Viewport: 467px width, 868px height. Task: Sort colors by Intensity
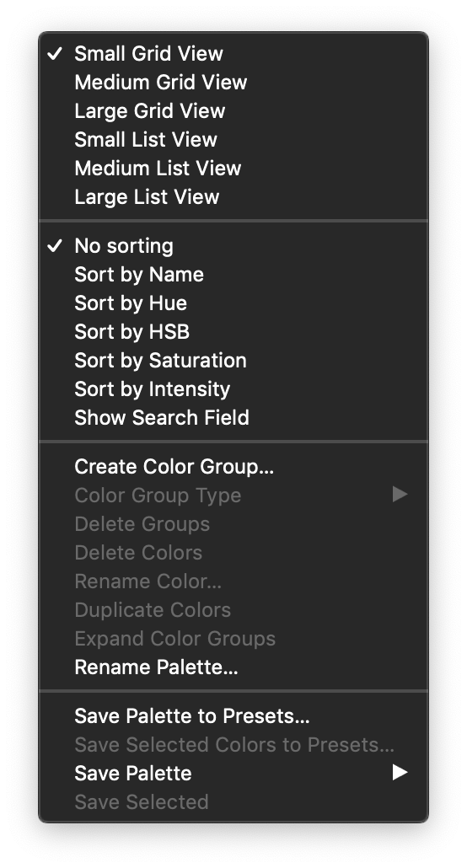click(x=233, y=389)
